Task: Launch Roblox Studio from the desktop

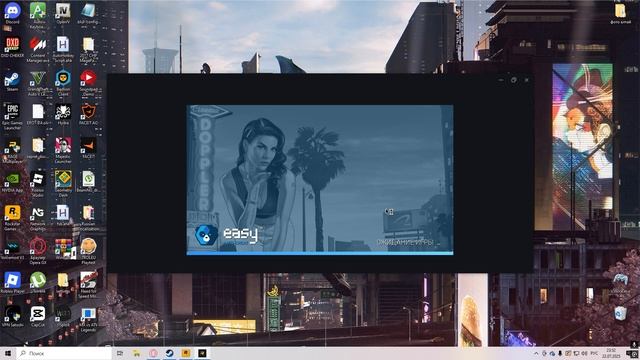Action: (38, 184)
